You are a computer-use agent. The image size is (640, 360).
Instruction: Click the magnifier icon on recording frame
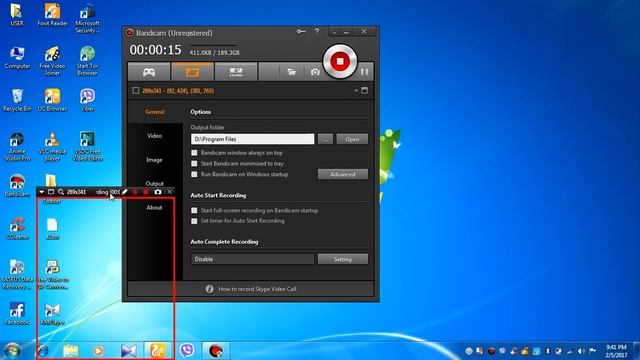click(61, 192)
